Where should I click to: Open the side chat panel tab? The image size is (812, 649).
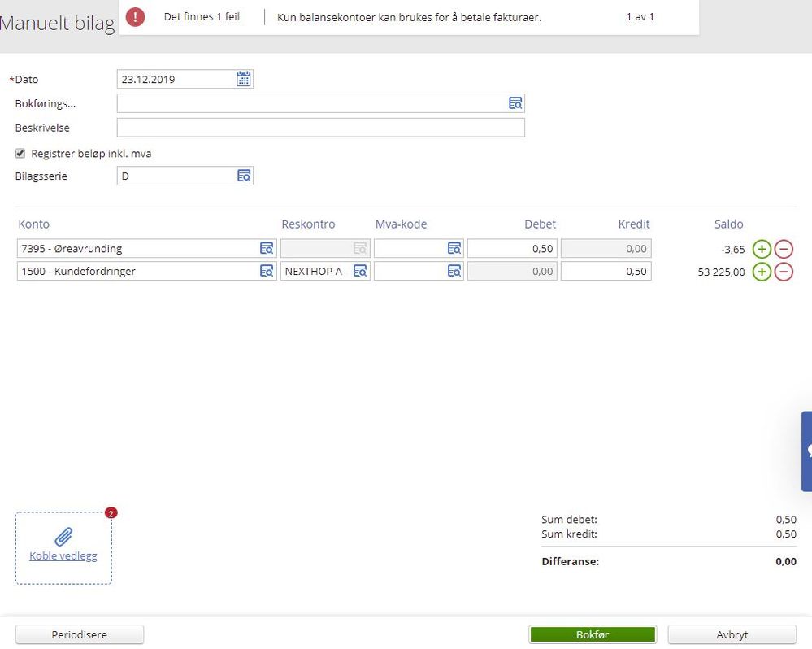[807, 451]
